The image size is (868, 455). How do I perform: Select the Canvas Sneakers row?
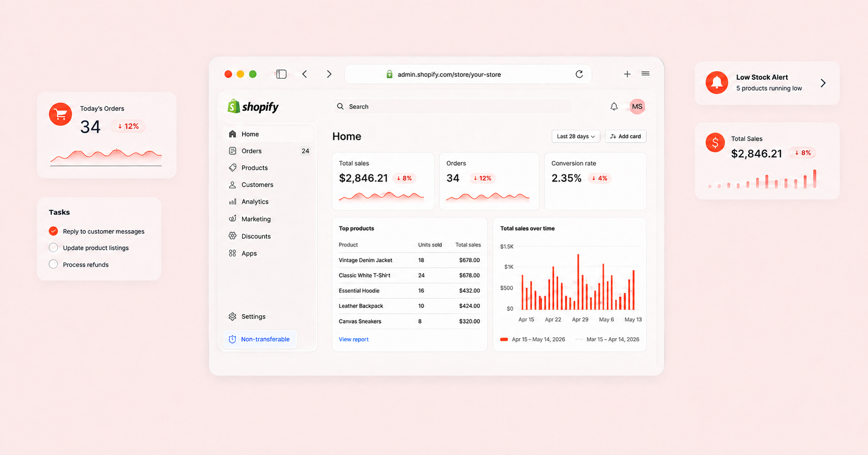click(409, 321)
